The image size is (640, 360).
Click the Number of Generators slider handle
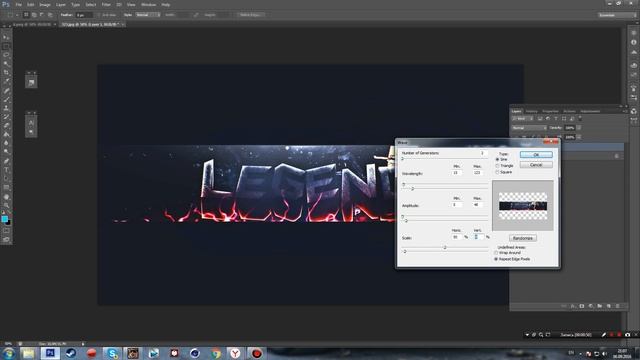pos(402,159)
